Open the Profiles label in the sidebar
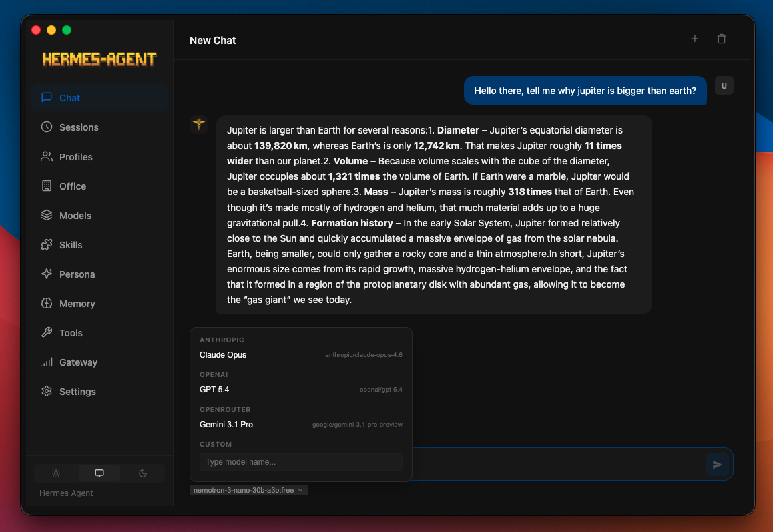 [76, 157]
